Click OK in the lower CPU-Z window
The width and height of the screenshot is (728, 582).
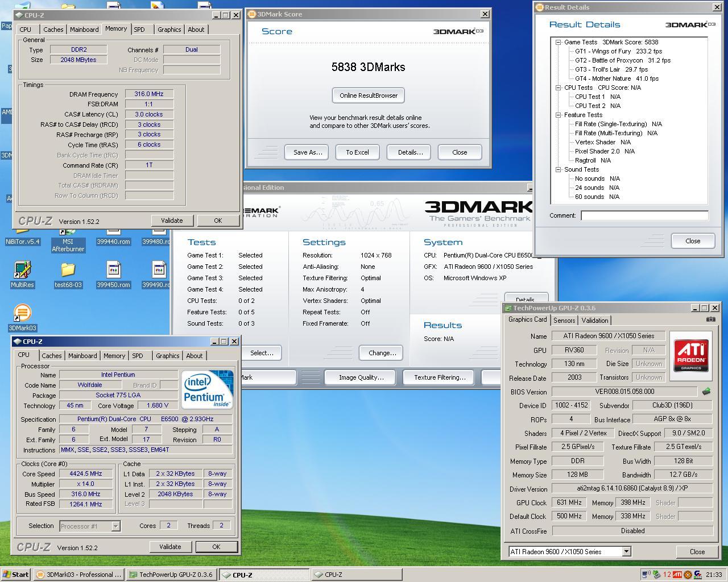click(216, 547)
